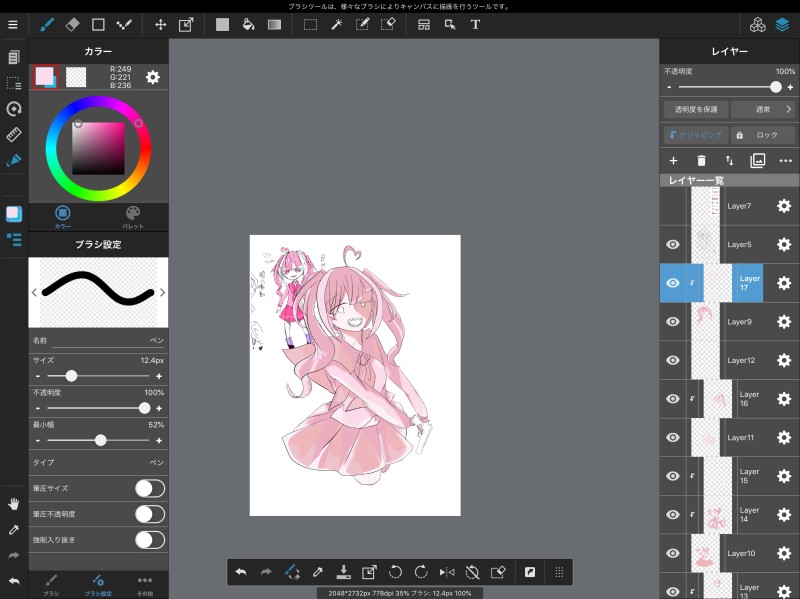This screenshot has height=599, width=800.
Task: Select the rectangular Selection tool
Action: 310,24
